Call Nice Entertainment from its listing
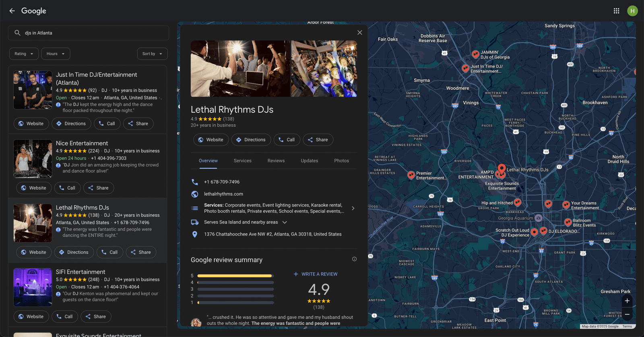The width and height of the screenshot is (644, 337). pyautogui.click(x=67, y=188)
